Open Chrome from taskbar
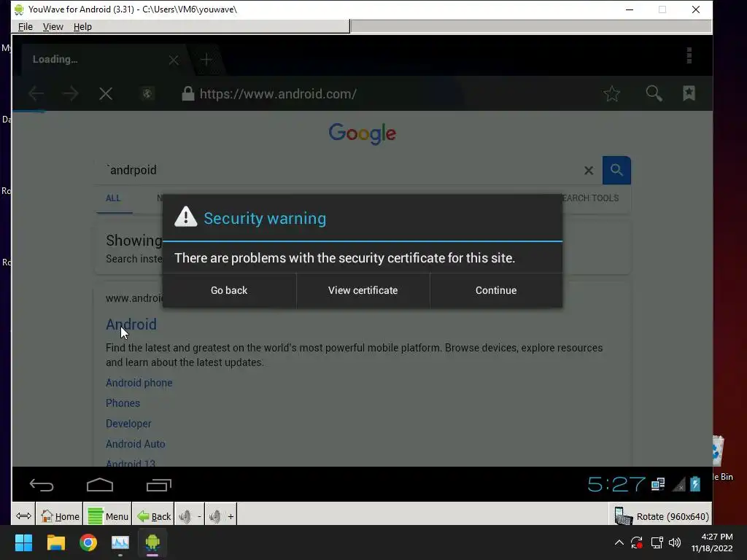This screenshot has height=560, width=747. click(x=88, y=542)
